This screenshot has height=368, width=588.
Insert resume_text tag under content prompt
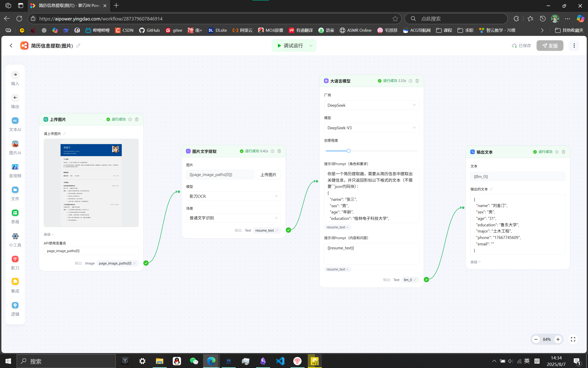click(337, 269)
